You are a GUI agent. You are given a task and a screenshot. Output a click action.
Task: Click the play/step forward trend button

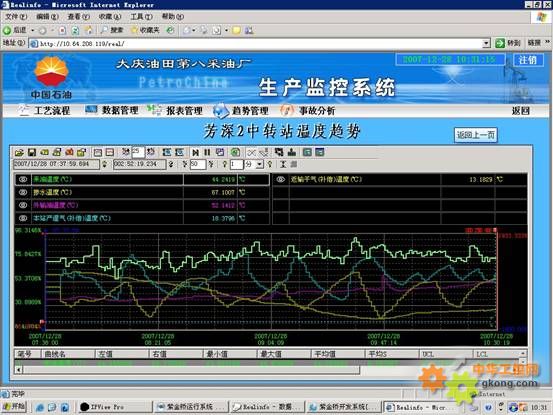tap(195, 152)
